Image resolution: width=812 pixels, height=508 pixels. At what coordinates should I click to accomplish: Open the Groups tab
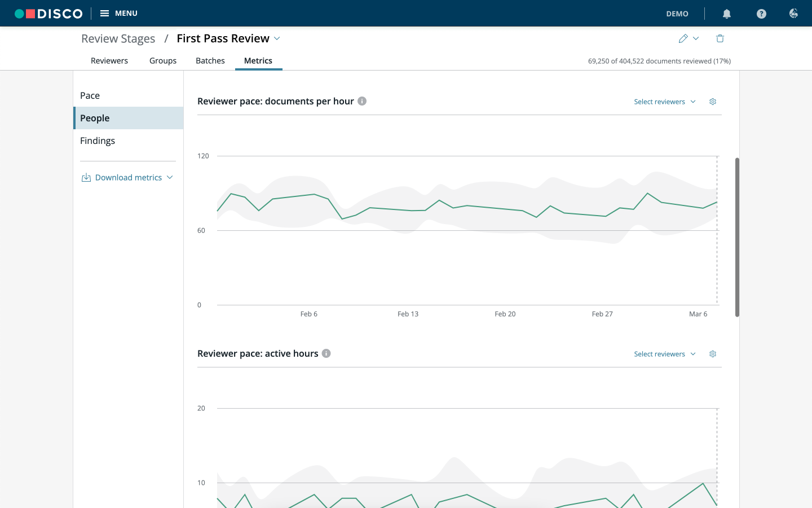coord(163,60)
